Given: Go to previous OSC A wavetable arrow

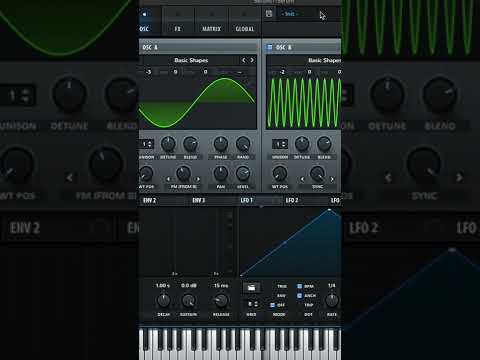Looking at the screenshot, I should click(244, 60).
